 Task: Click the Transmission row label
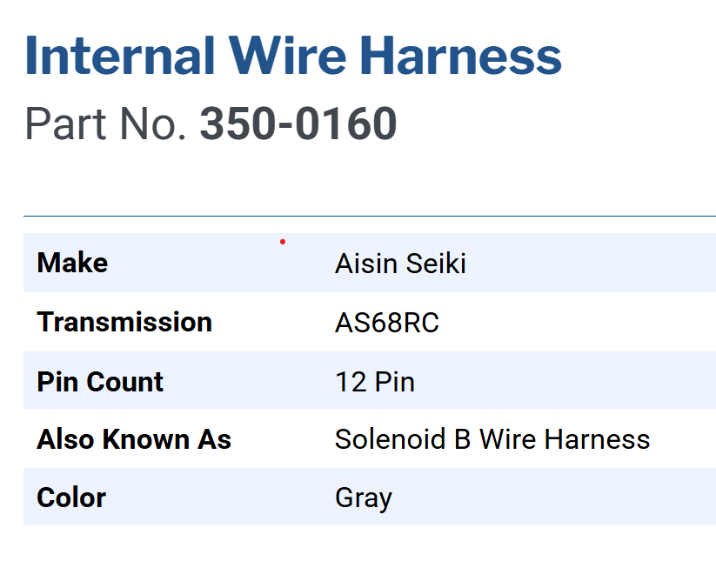pos(124,322)
